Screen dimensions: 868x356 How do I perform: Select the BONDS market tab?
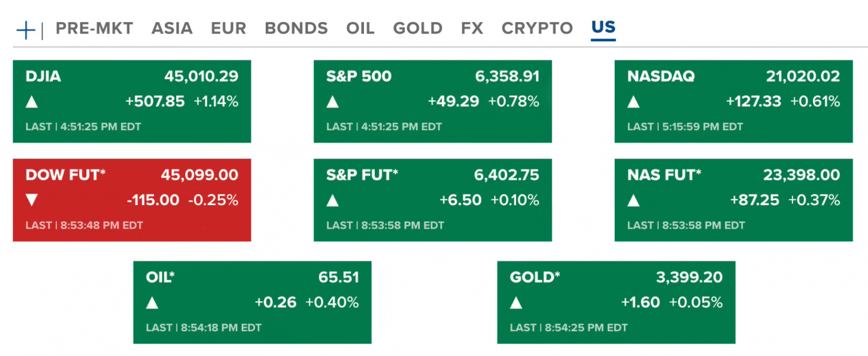[x=296, y=28]
